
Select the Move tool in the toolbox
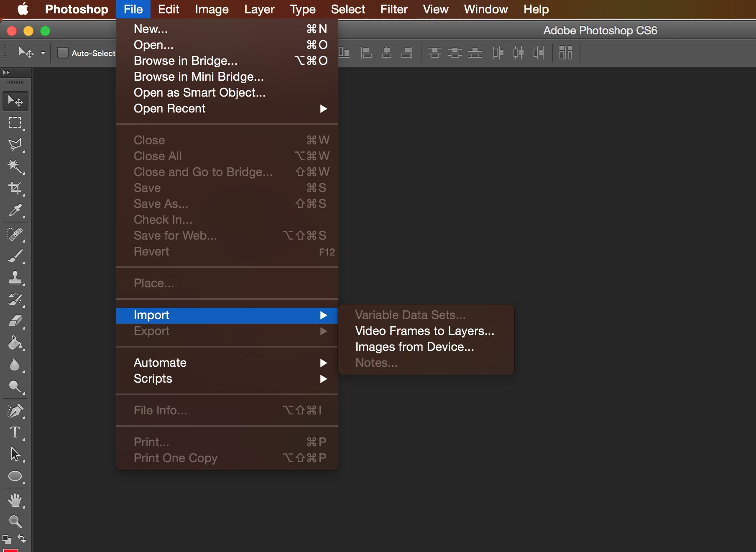click(x=15, y=101)
